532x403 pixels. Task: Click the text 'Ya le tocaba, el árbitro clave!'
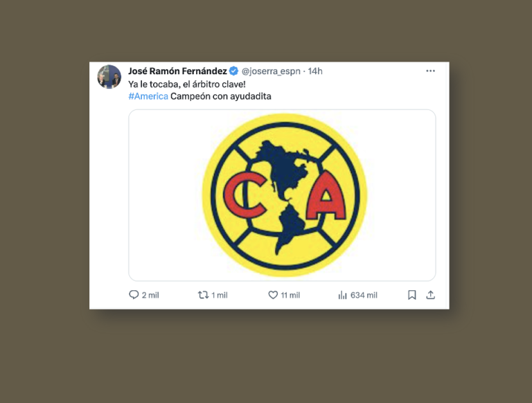tap(187, 84)
